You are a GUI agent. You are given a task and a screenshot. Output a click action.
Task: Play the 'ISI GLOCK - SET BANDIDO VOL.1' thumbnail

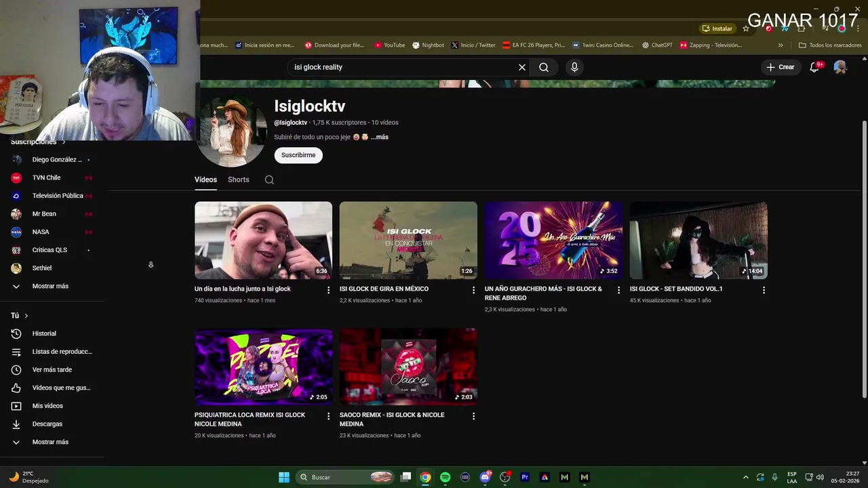(x=698, y=240)
